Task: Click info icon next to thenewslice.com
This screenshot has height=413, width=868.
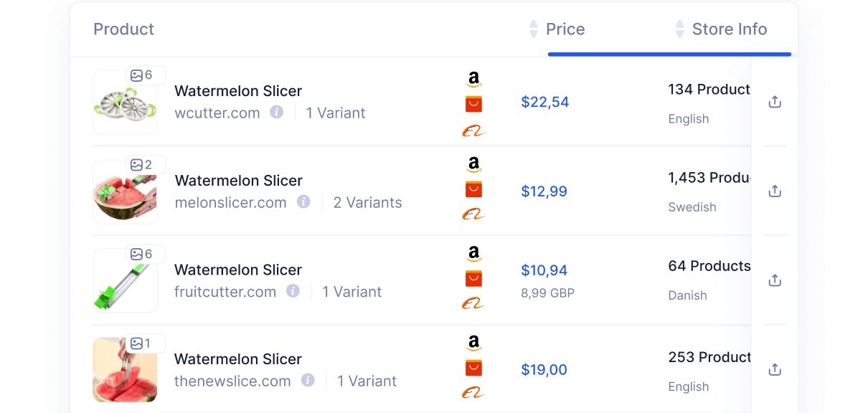Action: pyautogui.click(x=308, y=381)
